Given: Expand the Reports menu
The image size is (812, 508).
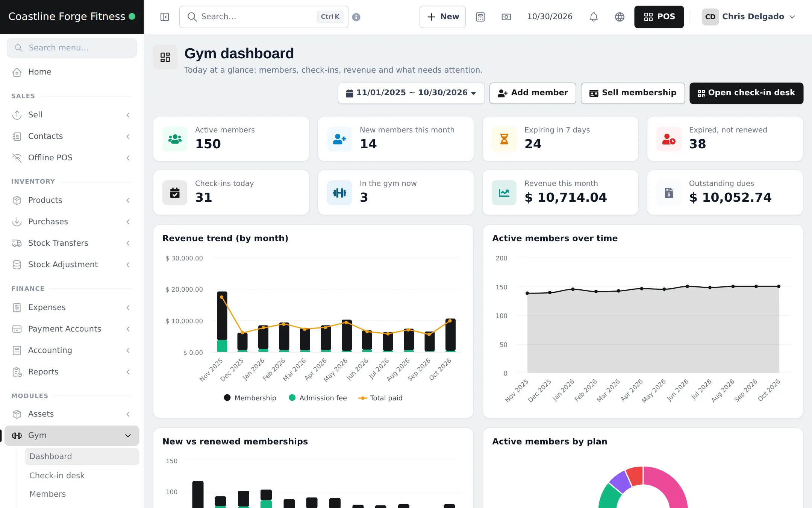Looking at the screenshot, I should pyautogui.click(x=71, y=372).
